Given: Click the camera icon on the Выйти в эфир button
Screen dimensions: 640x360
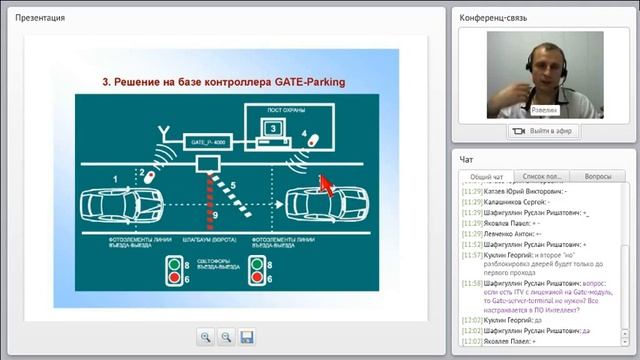Looking at the screenshot, I should pyautogui.click(x=518, y=131).
